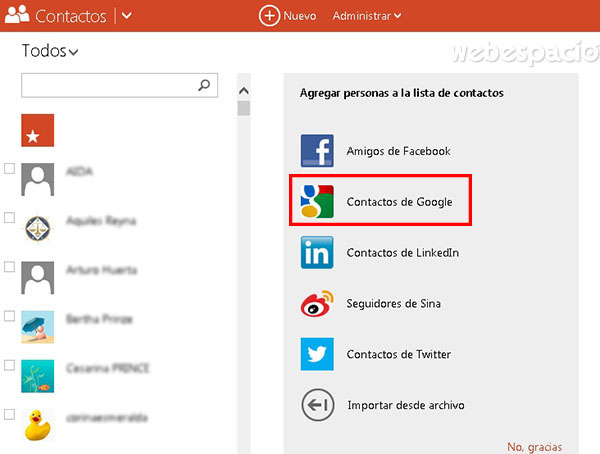Click the scroll up arrow of contact list
The height and width of the screenshot is (454, 600).
(x=243, y=91)
